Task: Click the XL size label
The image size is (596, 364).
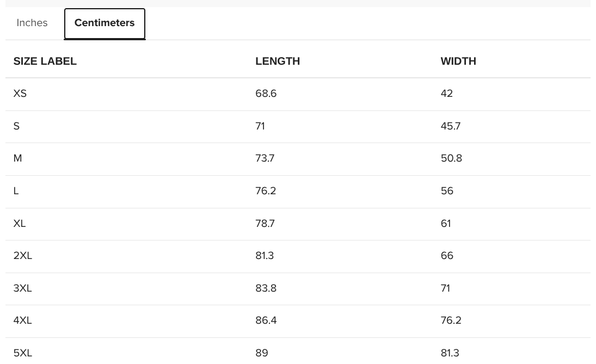Action: pyautogui.click(x=20, y=224)
